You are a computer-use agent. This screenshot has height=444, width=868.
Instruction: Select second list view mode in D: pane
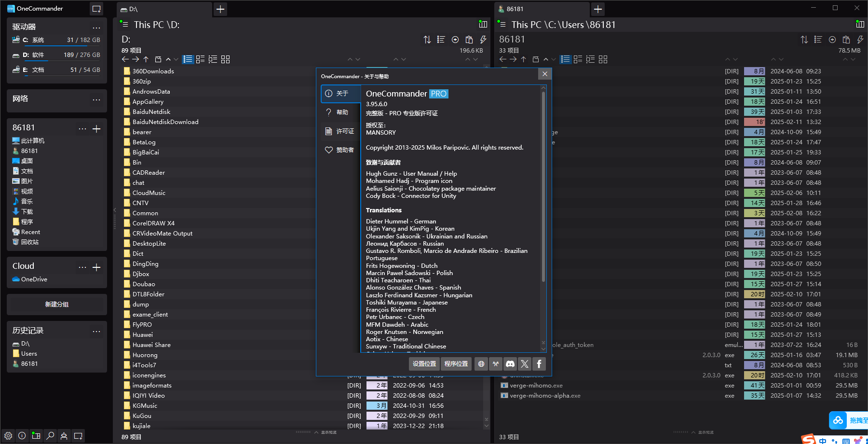tap(201, 59)
